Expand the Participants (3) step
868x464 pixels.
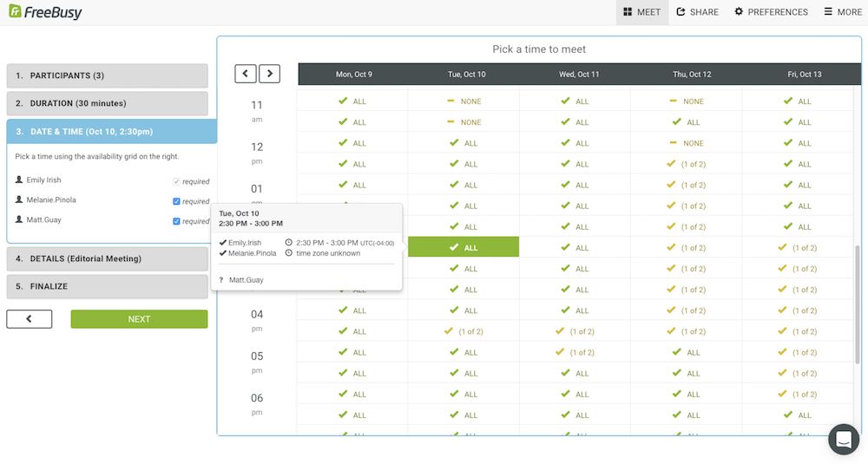pyautogui.click(x=107, y=75)
